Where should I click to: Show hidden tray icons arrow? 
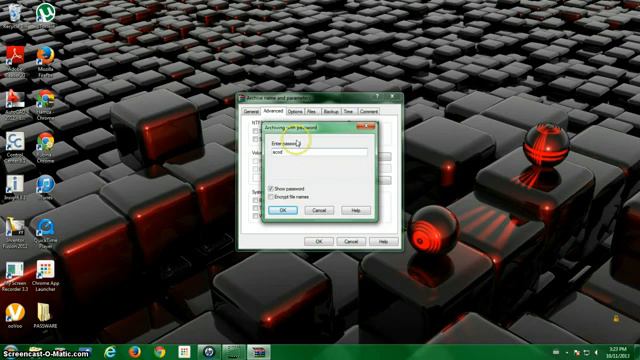click(x=567, y=353)
